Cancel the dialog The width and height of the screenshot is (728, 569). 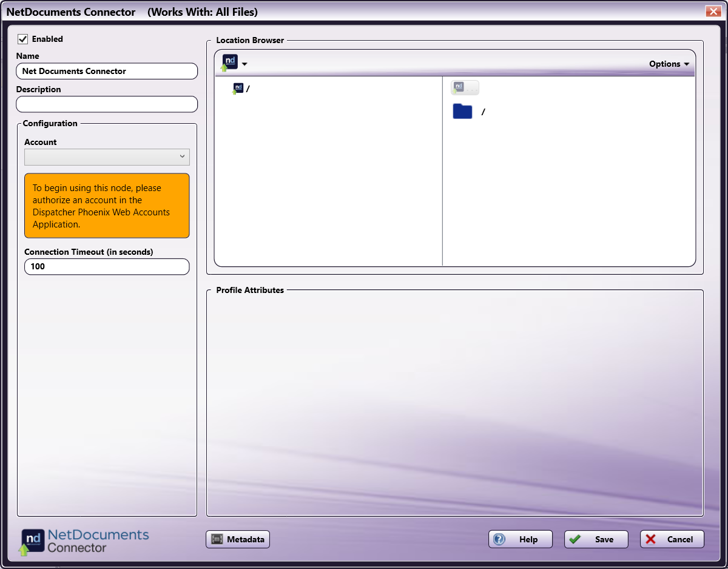tap(672, 539)
